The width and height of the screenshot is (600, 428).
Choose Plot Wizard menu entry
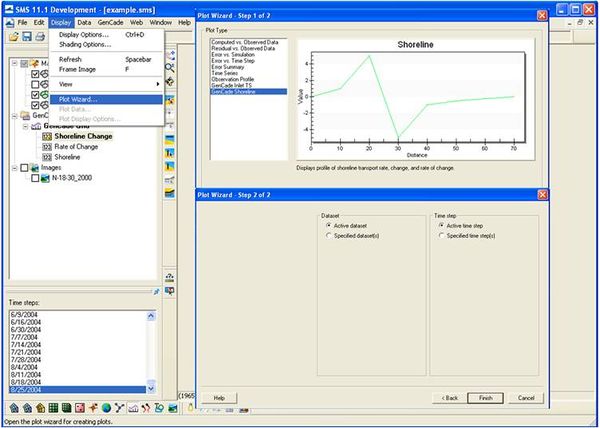click(107, 99)
